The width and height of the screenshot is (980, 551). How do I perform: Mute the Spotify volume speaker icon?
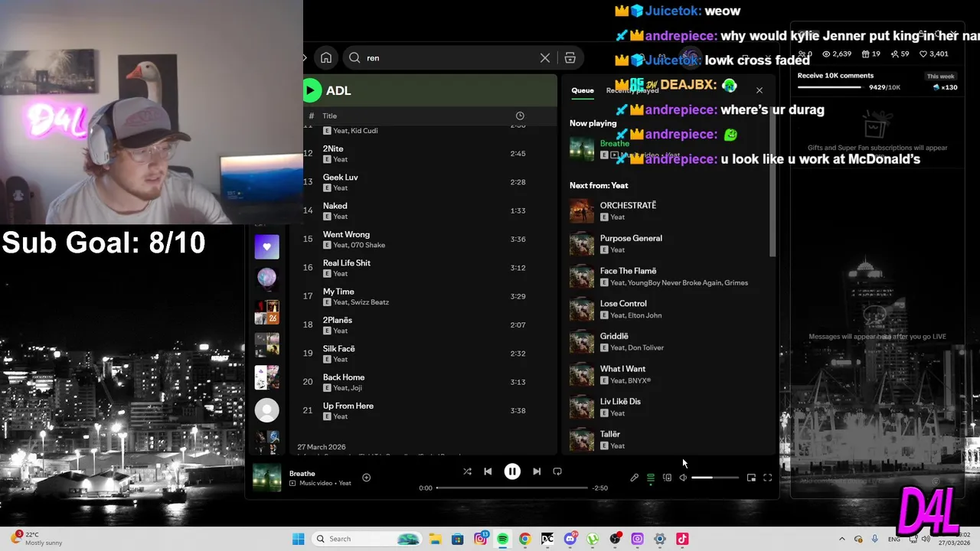coord(683,478)
